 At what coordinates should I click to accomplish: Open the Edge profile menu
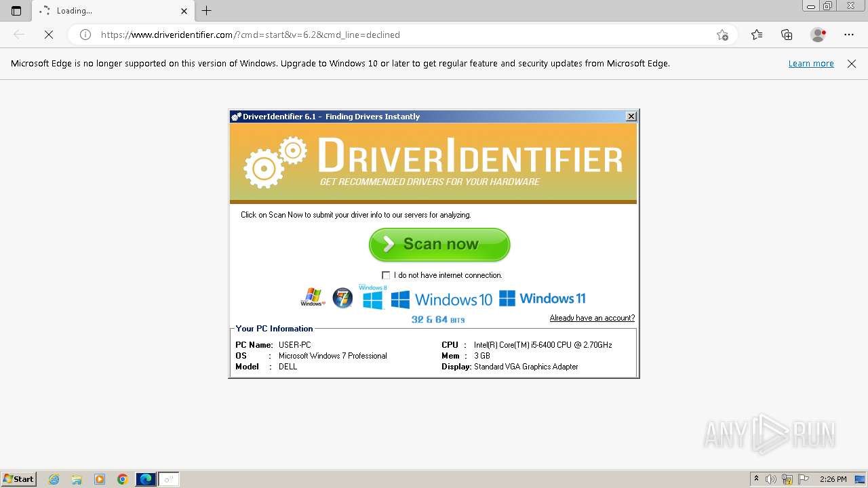click(818, 35)
